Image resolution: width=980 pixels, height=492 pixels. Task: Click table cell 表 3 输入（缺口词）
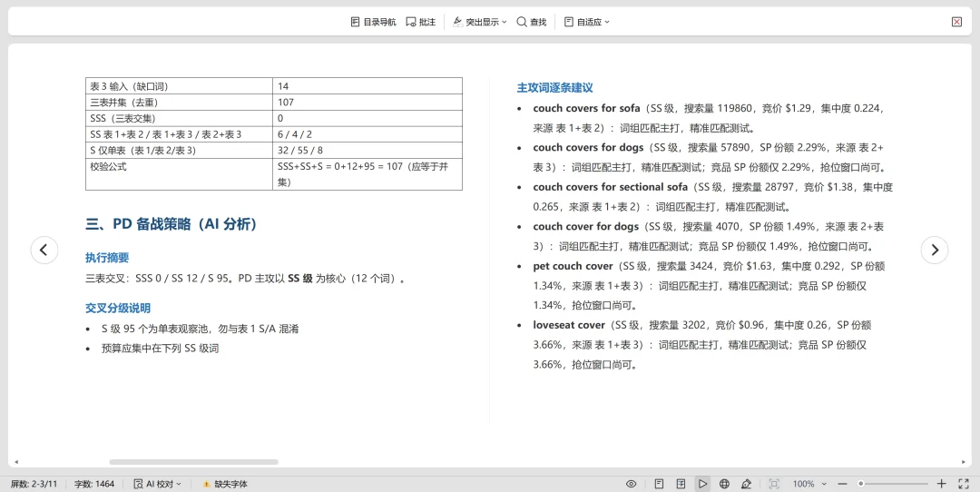(x=180, y=86)
